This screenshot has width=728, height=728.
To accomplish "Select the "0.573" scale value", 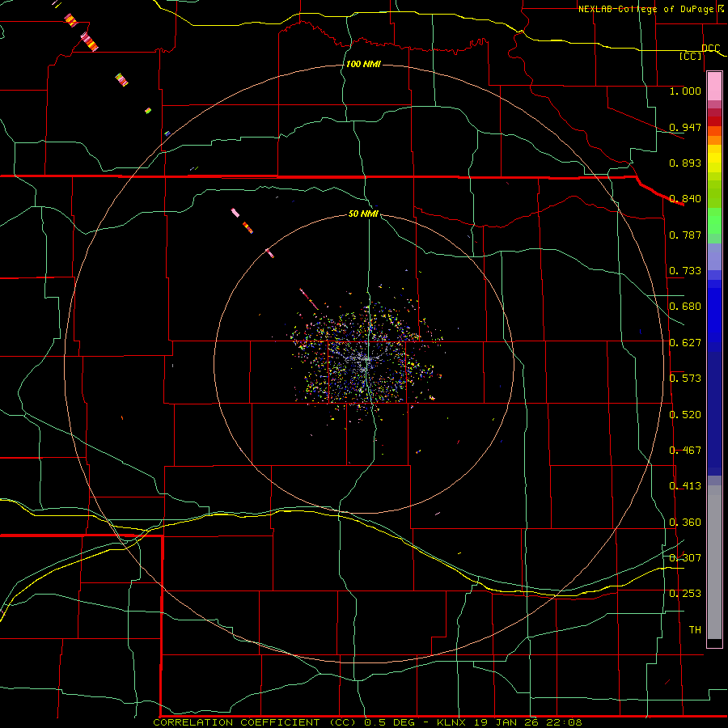I will pyautogui.click(x=685, y=379).
